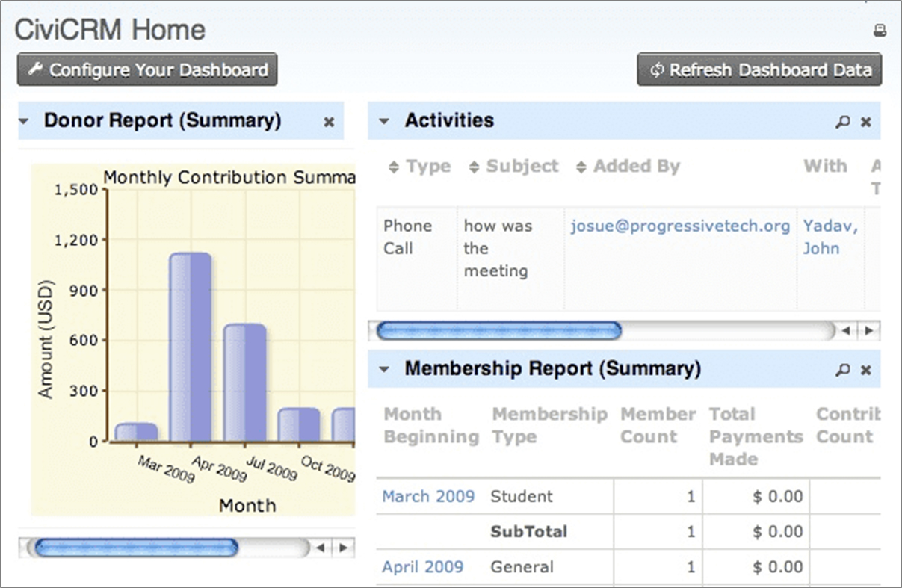
Task: Open the March 2009 membership link
Action: [x=428, y=497]
